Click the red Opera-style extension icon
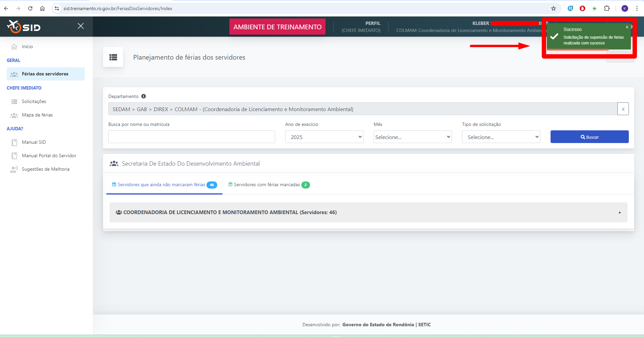Screen dimensions: 644x337 (x=582, y=8)
